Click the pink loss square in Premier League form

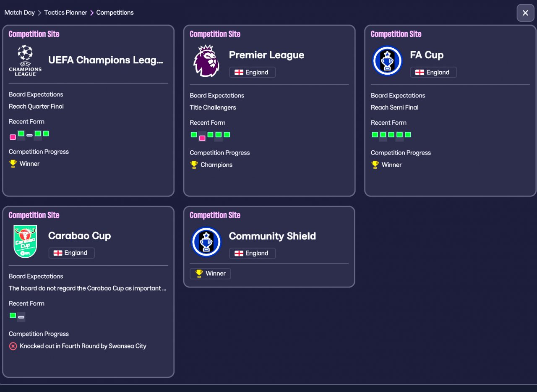click(x=202, y=138)
